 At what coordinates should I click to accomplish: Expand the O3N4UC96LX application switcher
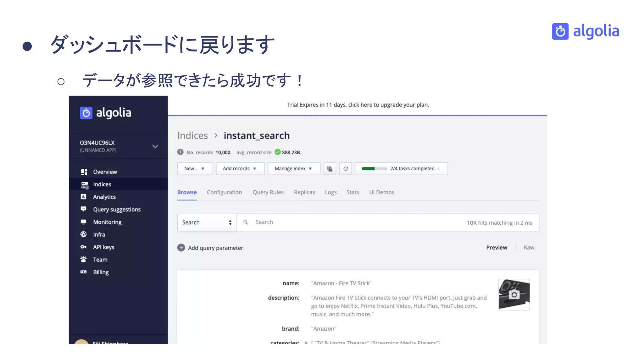coord(155,146)
